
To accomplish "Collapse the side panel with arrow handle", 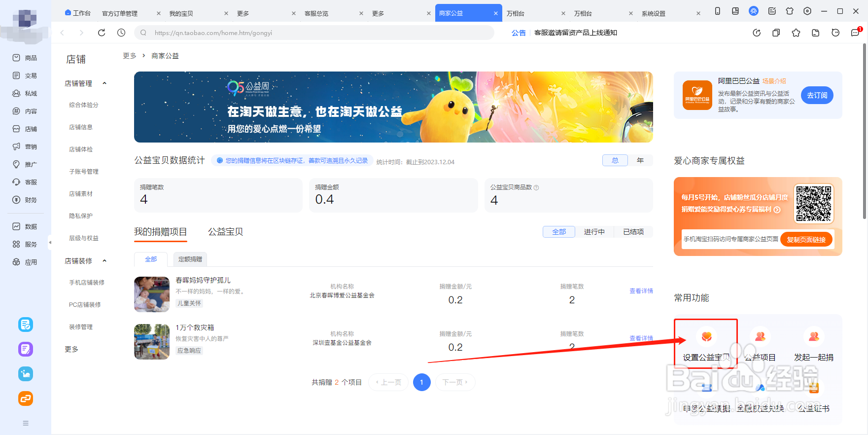I will [x=50, y=242].
